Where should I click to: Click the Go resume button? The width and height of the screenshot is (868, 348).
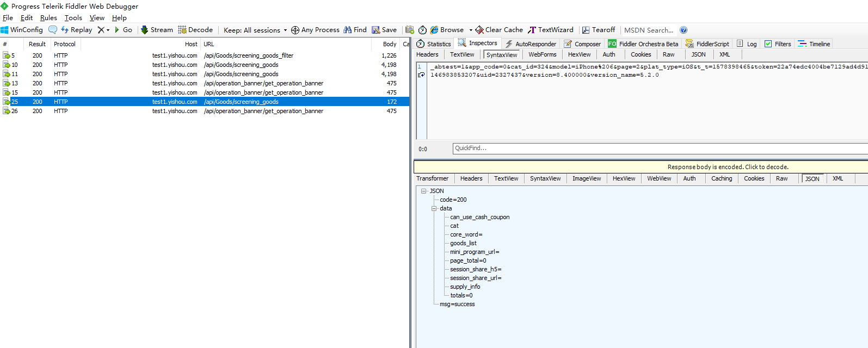point(124,30)
